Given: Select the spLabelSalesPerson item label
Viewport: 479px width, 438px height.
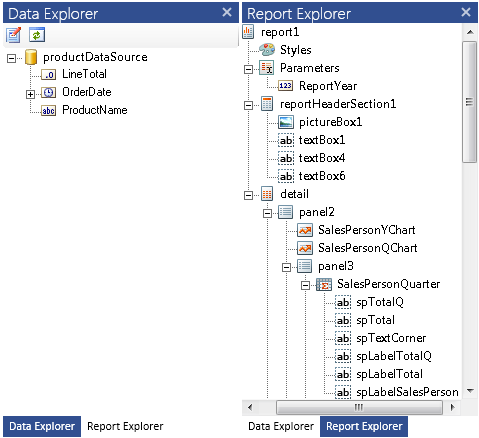Looking at the screenshot, I should pyautogui.click(x=407, y=392).
